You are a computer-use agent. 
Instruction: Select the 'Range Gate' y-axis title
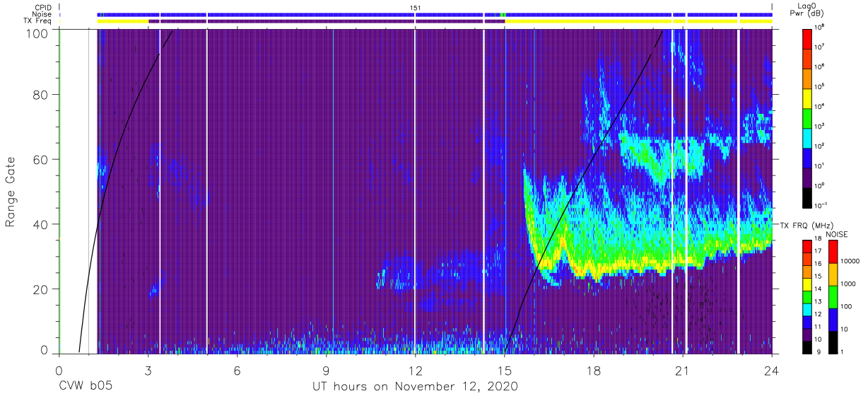[x=11, y=192]
